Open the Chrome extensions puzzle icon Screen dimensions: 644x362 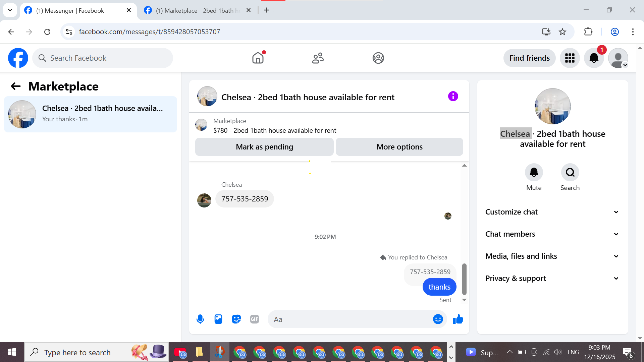588,32
